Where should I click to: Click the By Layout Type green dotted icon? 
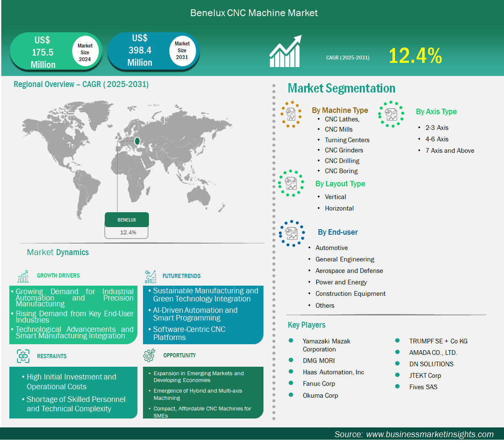[x=291, y=183]
